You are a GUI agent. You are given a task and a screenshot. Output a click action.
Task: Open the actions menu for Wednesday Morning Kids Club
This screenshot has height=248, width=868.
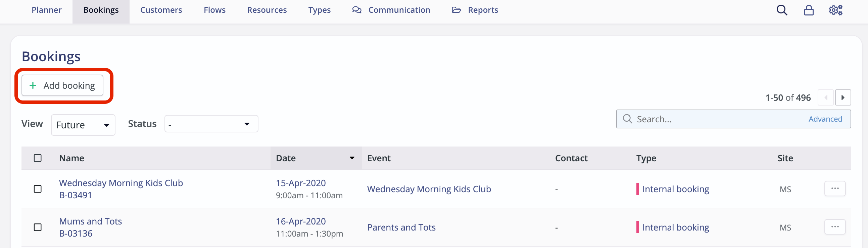coord(835,189)
